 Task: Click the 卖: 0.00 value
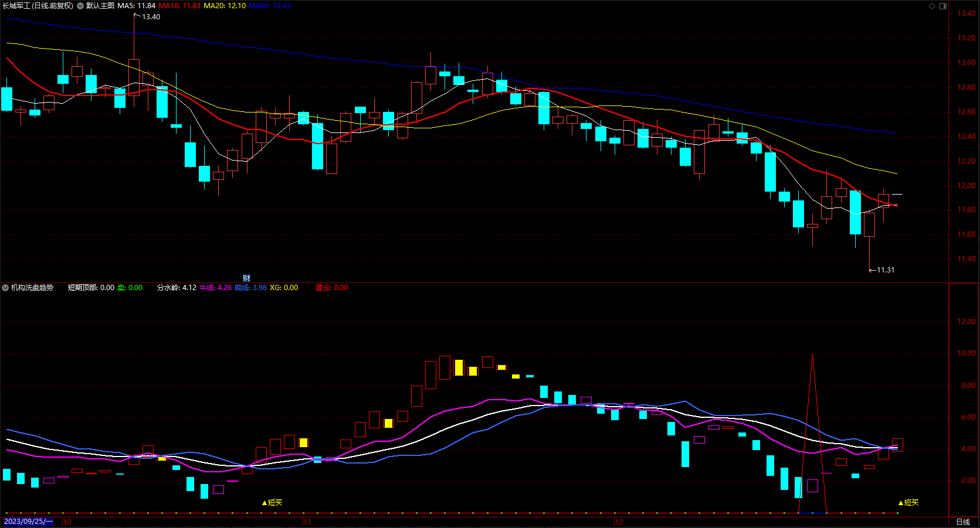coord(130,288)
